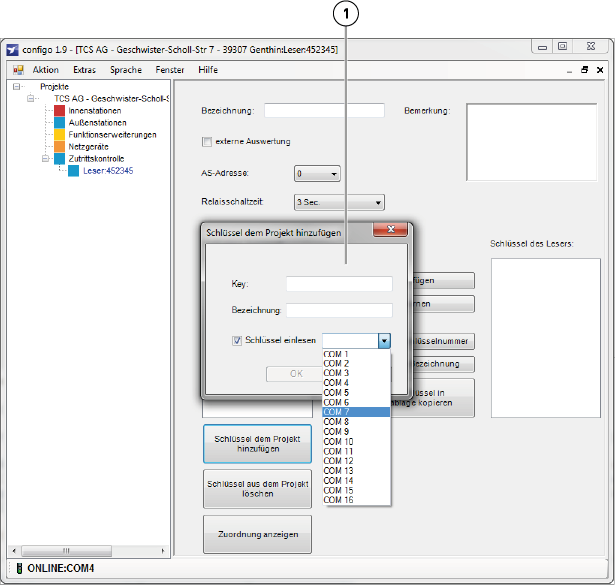Open the Aktion menu

tap(46, 70)
